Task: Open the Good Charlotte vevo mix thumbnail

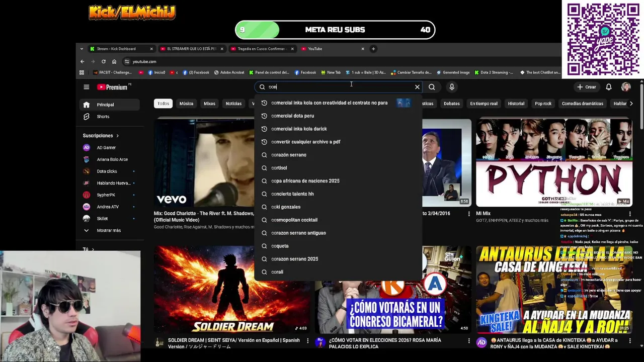Action: [x=204, y=162]
